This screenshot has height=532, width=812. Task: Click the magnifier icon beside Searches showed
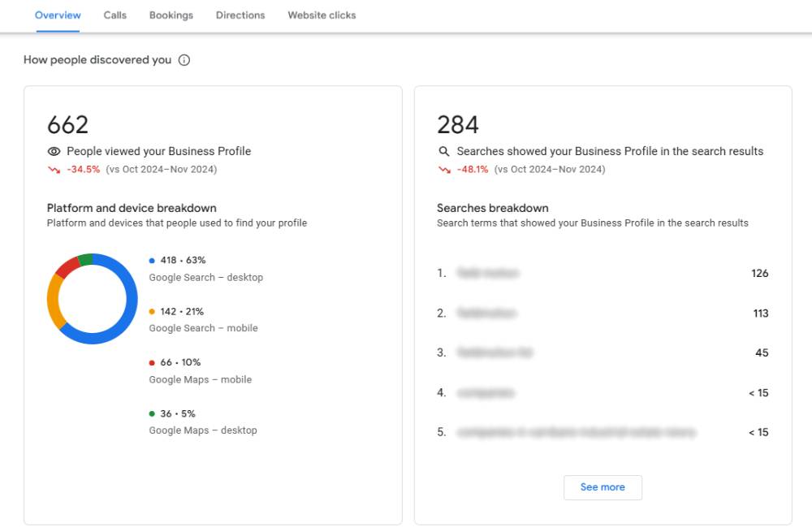point(444,151)
